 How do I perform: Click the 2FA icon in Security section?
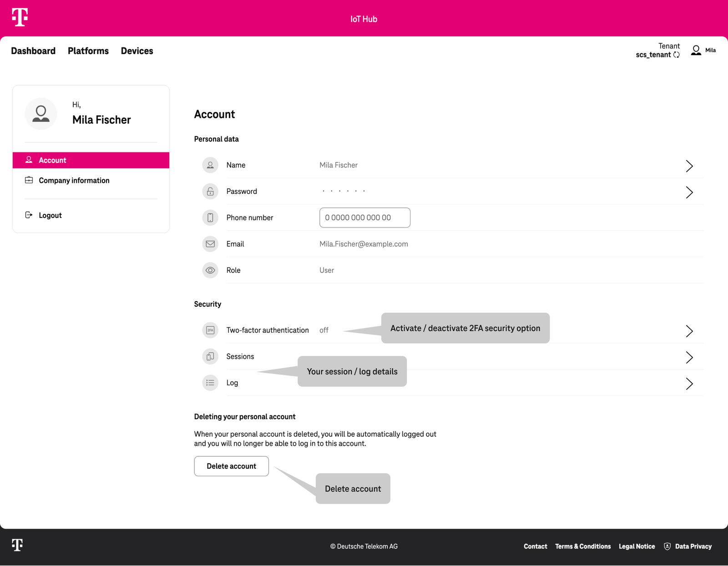coord(210,330)
